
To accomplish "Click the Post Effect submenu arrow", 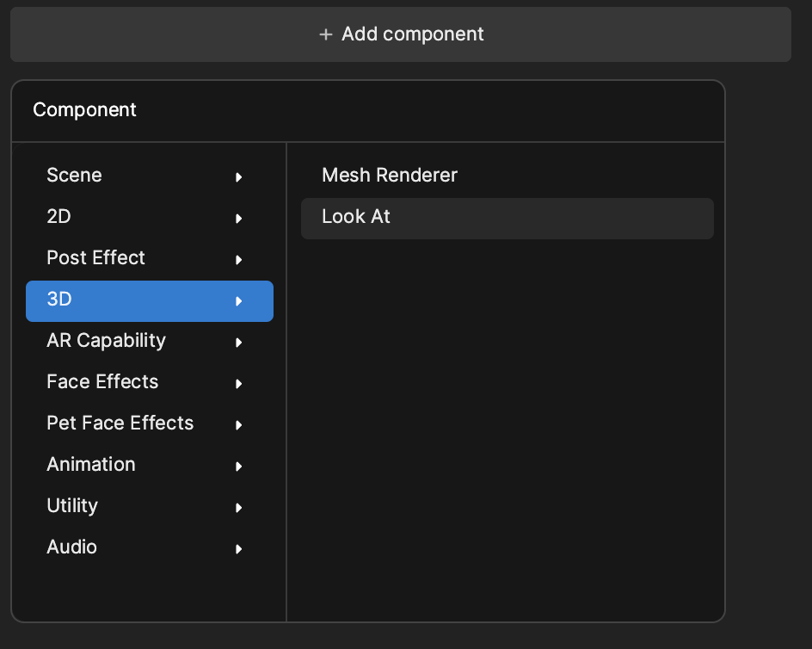I will point(239,260).
